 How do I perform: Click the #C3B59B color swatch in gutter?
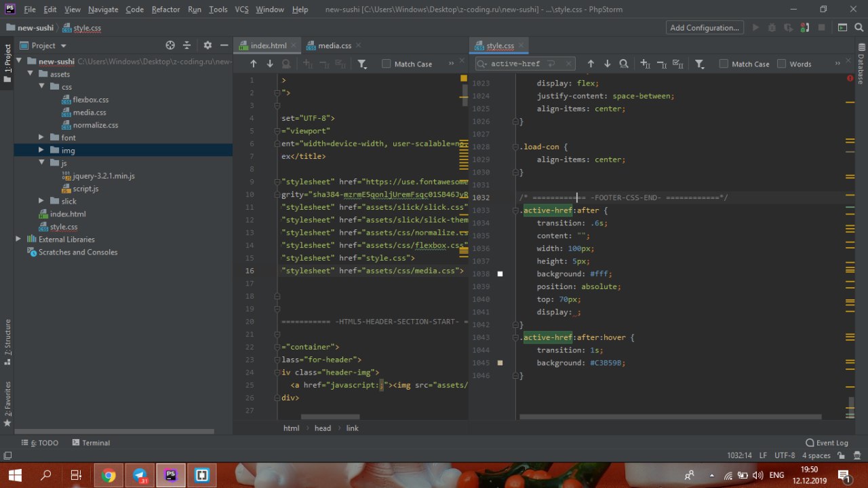[x=500, y=363]
